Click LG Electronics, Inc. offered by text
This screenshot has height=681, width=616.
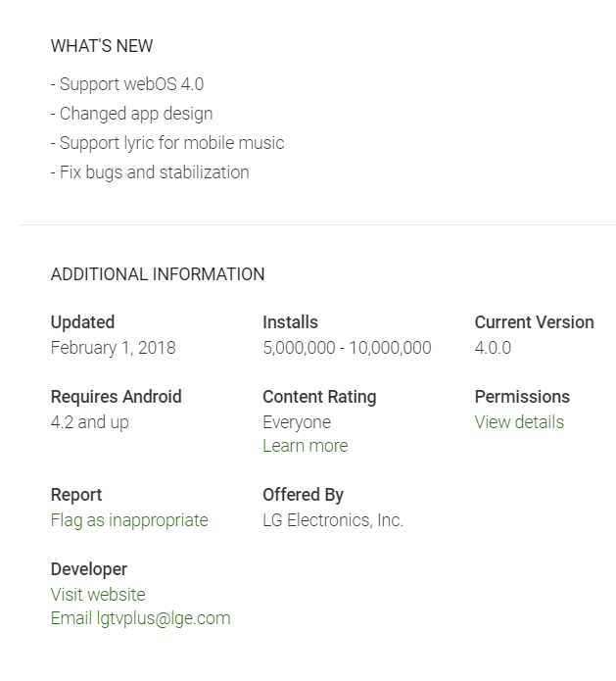coord(333,520)
